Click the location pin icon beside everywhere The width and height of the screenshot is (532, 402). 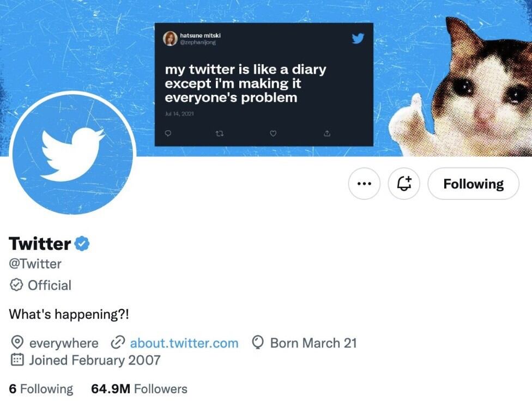point(17,343)
